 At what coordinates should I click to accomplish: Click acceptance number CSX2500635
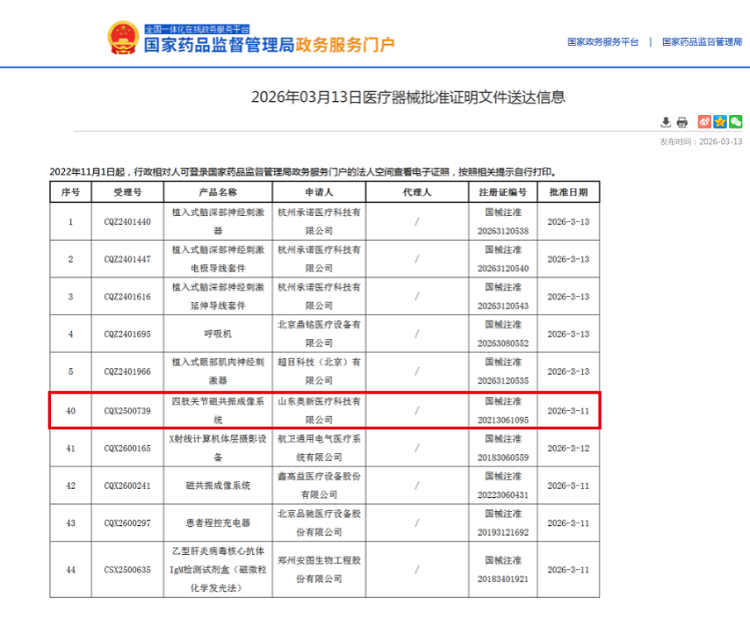(128, 569)
